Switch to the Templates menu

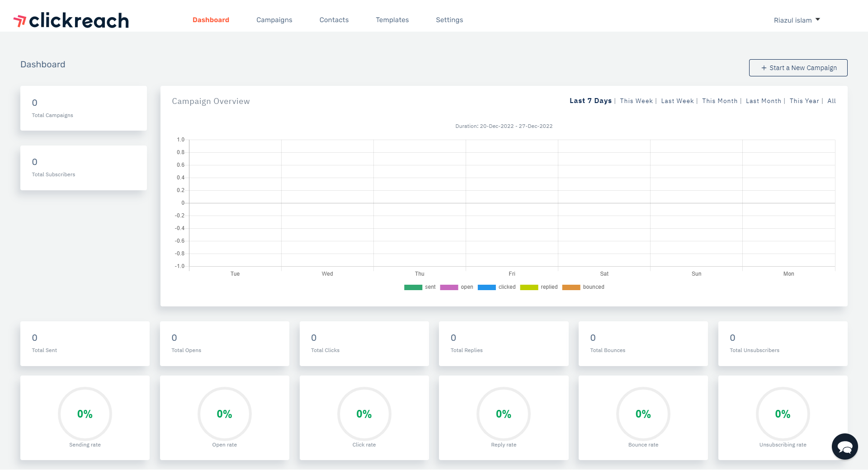click(x=392, y=20)
